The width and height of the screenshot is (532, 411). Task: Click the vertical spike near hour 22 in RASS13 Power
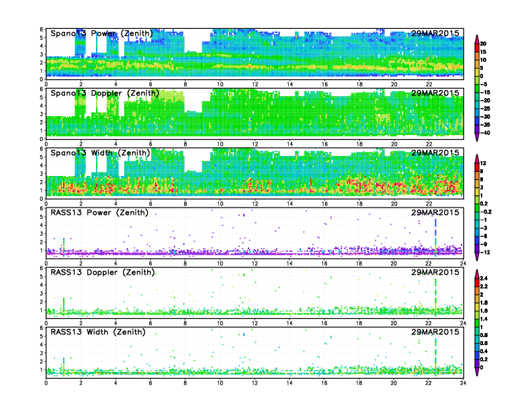[436, 237]
